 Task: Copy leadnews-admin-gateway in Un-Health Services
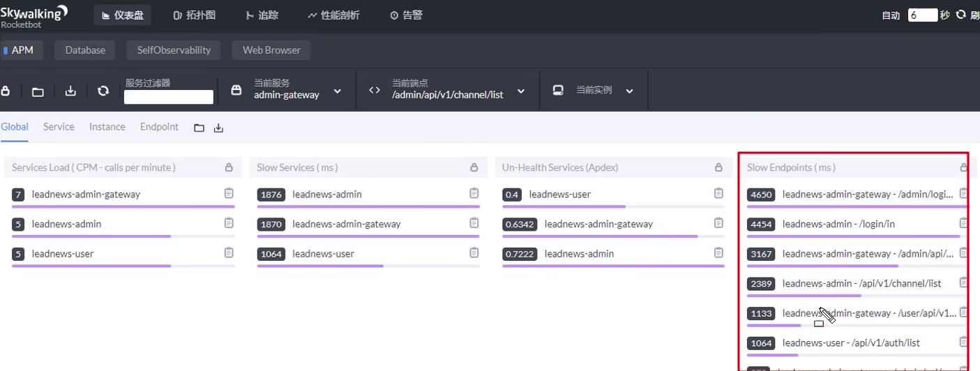click(719, 223)
